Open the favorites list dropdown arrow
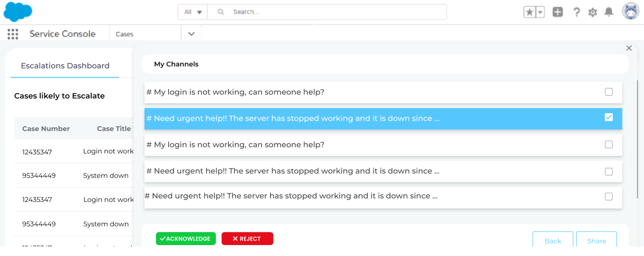644x256 pixels. [x=541, y=12]
